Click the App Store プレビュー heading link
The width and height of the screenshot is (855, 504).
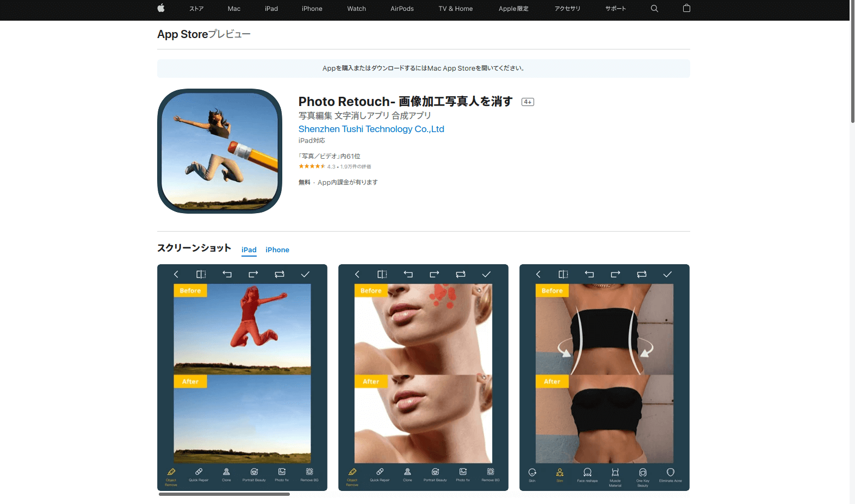coord(204,34)
